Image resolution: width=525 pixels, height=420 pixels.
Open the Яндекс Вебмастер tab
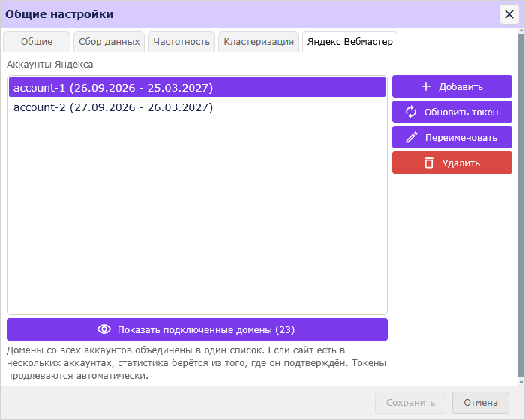coord(350,42)
